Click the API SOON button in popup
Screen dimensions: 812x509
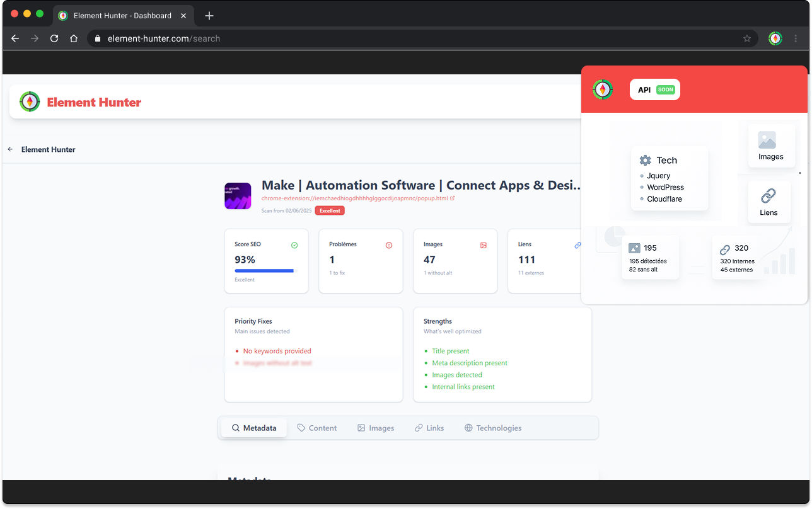click(655, 89)
